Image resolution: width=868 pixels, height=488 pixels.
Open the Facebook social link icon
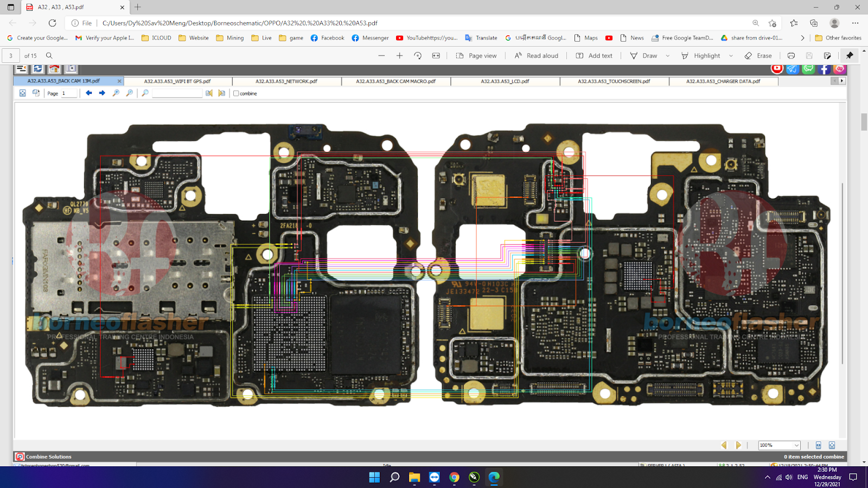click(824, 69)
